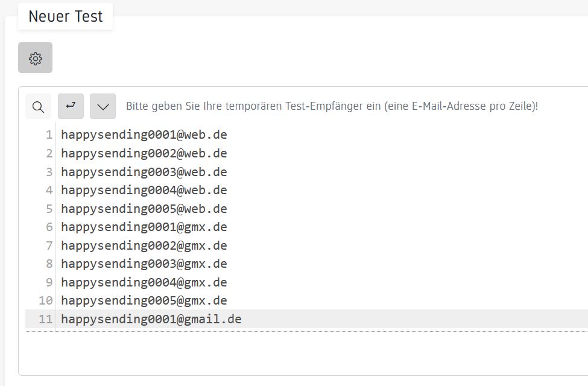Click line happysending0001@web.de

pyautogui.click(x=144, y=134)
